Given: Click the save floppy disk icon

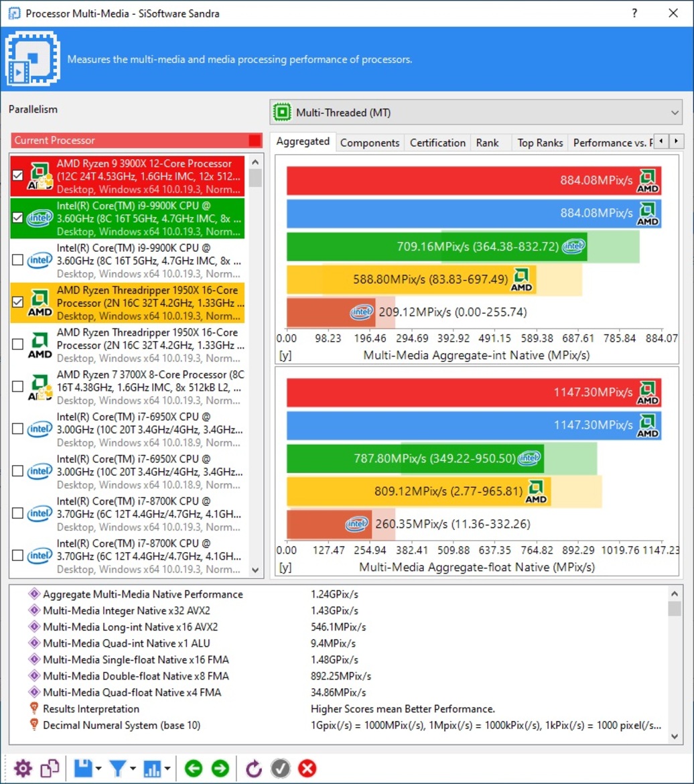Looking at the screenshot, I should pyautogui.click(x=83, y=769).
